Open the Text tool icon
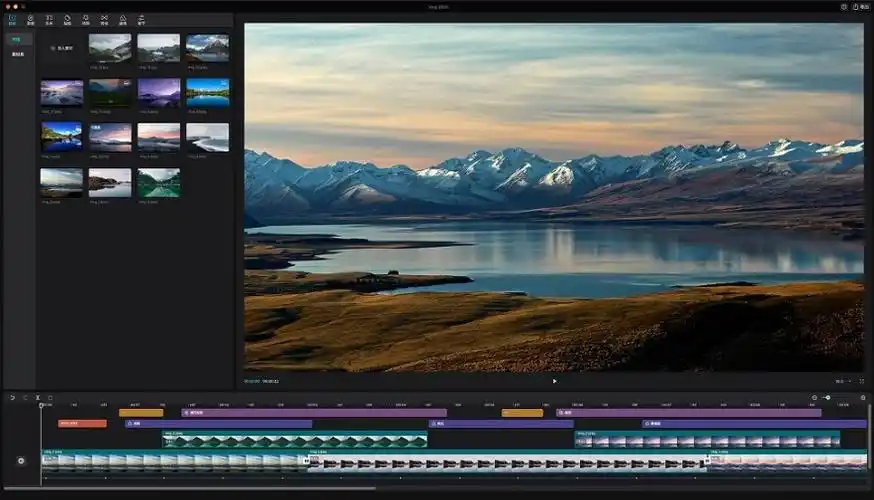 pyautogui.click(x=49, y=19)
